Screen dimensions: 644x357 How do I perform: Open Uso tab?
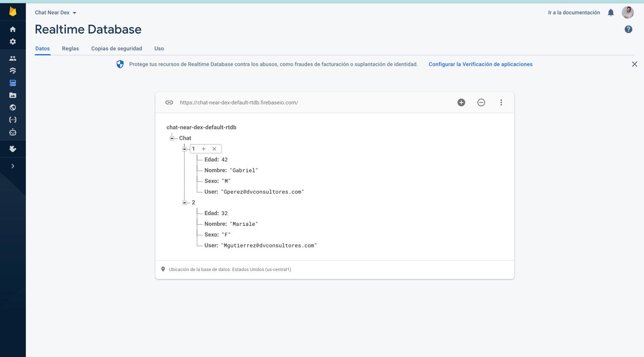point(159,49)
